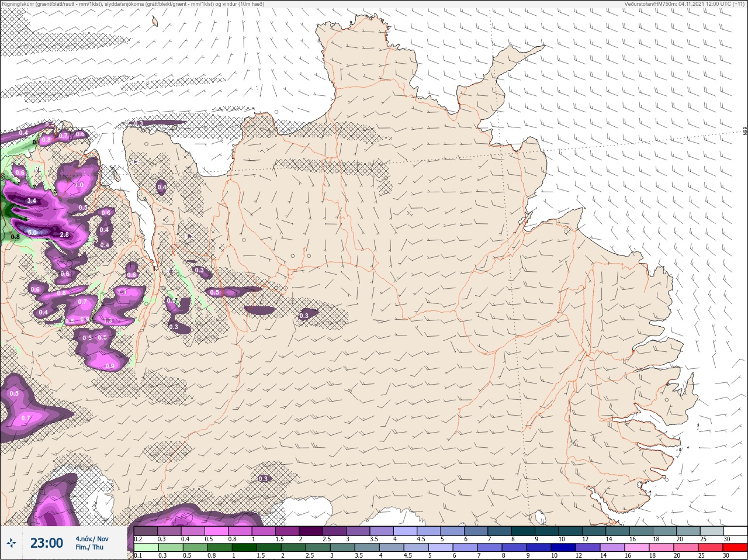Click the 3.4 precipitation value on the map
Viewport: 748px width, 560px height.
32,201
